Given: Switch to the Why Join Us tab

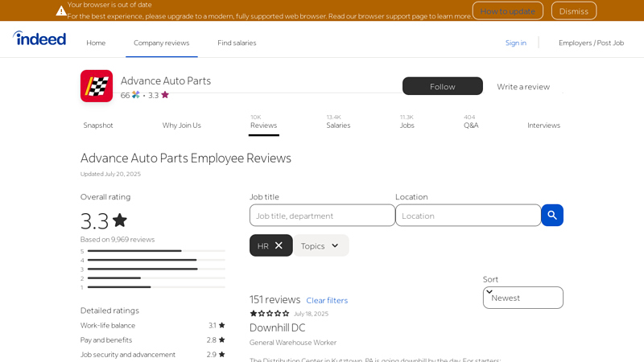Looking at the screenshot, I should (182, 125).
